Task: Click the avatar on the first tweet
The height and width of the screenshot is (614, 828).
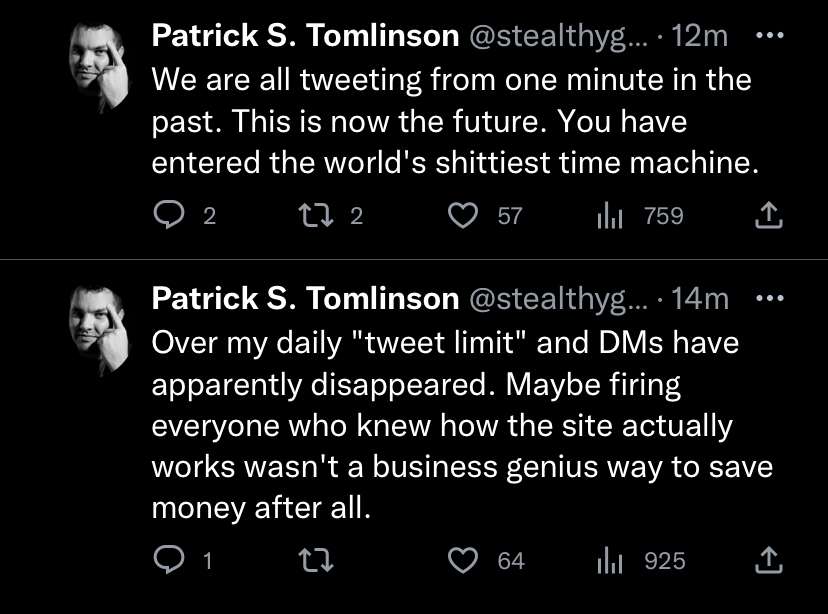Action: (99, 68)
